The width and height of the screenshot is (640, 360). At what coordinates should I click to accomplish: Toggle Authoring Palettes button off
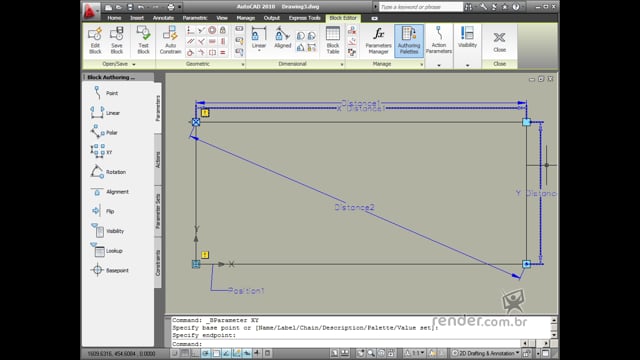(409, 40)
